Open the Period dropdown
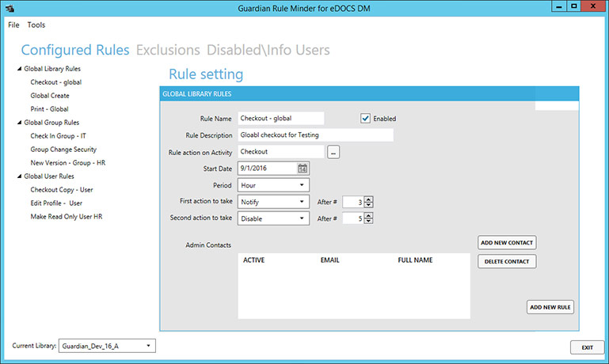Viewport: 609px width, 364px height. (273, 185)
